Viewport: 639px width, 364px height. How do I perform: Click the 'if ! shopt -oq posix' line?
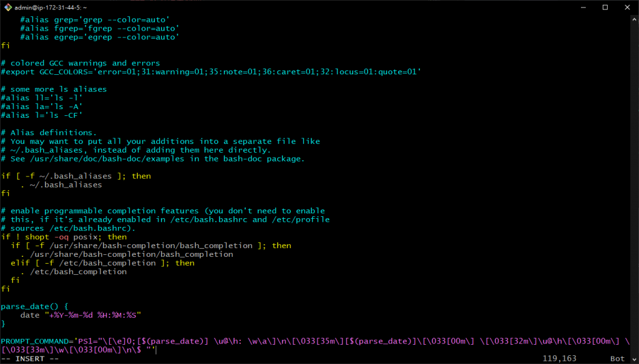tap(64, 237)
